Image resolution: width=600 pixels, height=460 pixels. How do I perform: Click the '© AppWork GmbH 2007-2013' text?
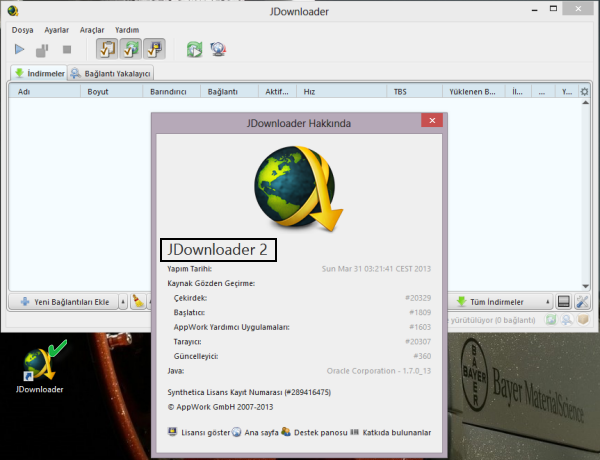220,407
